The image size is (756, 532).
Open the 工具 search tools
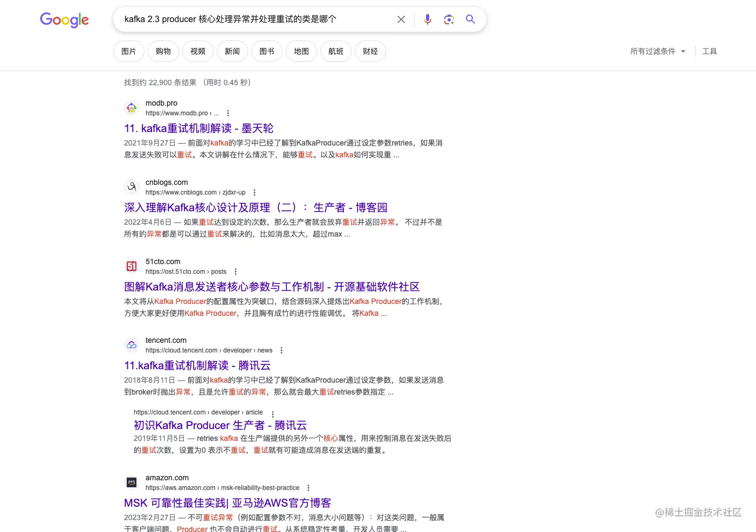pyautogui.click(x=710, y=51)
